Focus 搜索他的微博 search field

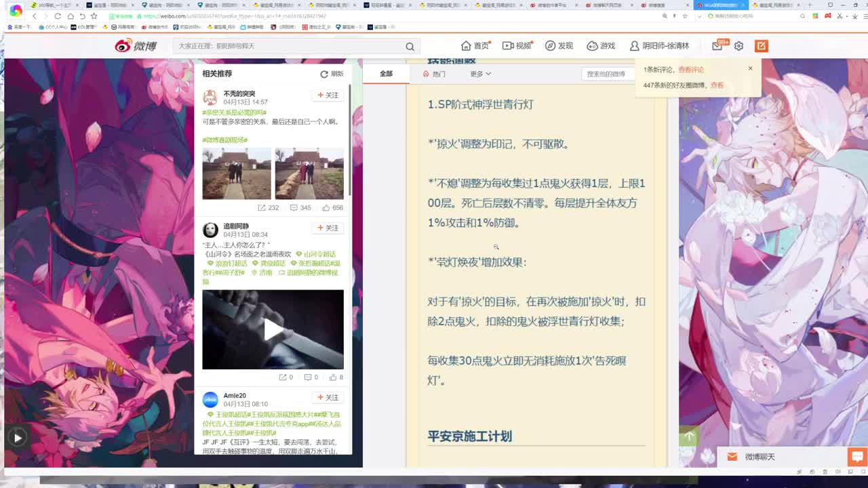(608, 74)
